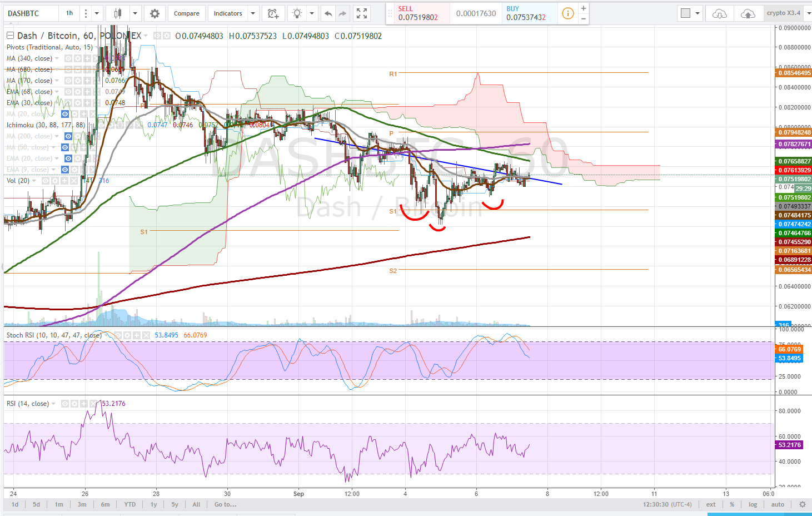The height and width of the screenshot is (516, 812).
Task: Hide the RSI (14, close) indicator
Action: tap(65, 404)
